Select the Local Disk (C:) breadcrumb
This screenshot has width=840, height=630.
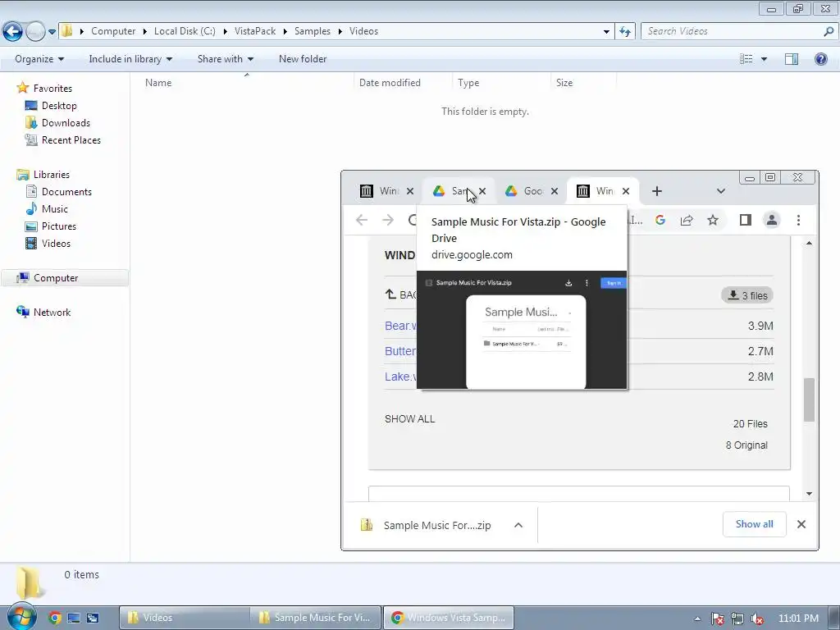(x=185, y=31)
